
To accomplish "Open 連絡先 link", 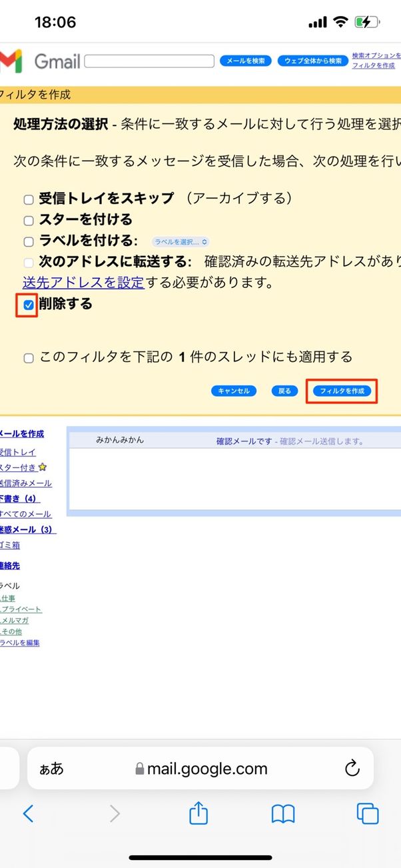I will 10,565.
